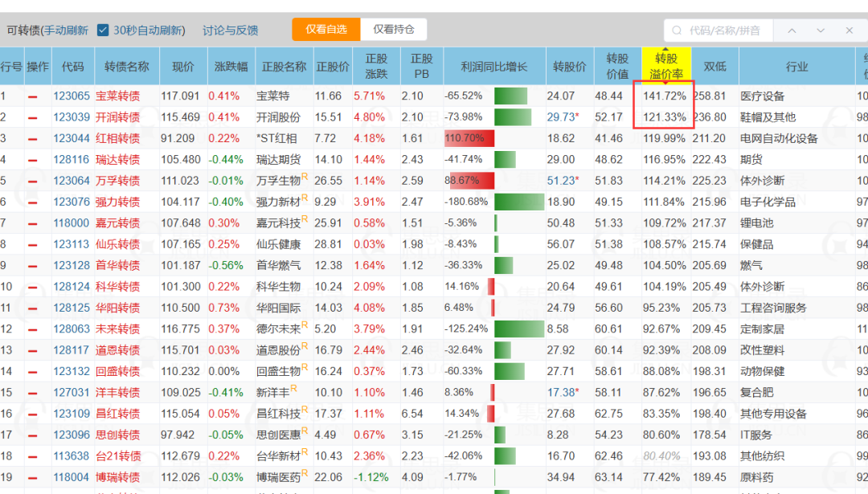Viewport: 868px width, 494px height.
Task: Jump to previous search result arrow
Action: [792, 31]
